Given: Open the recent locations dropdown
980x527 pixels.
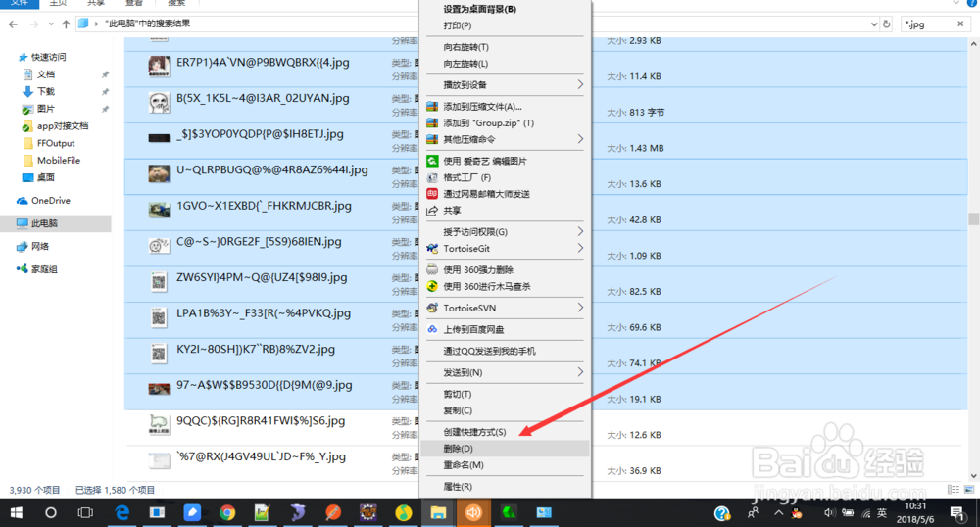Looking at the screenshot, I should (x=51, y=24).
